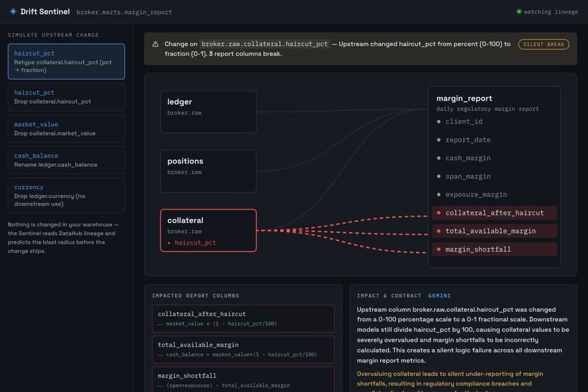The image size is (588, 392).
Task: Click the highlighted collateral_after_haircut column row
Action: point(494,212)
